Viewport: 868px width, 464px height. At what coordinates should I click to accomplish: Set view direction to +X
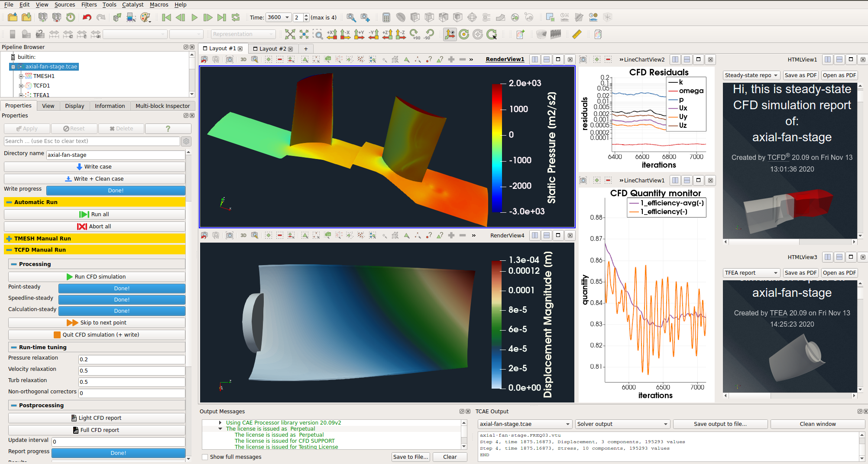tap(332, 34)
